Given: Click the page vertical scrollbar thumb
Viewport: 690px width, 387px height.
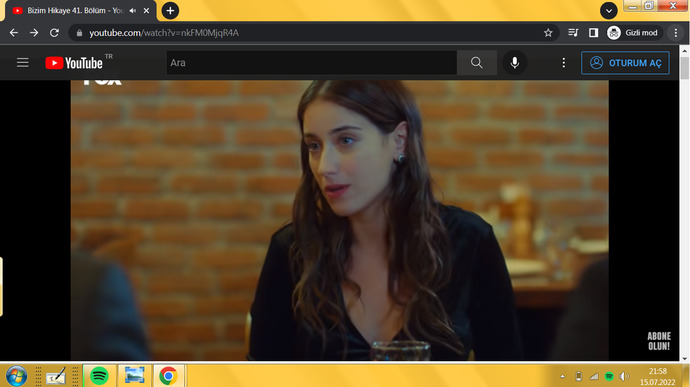Looking at the screenshot, I should (684, 68).
